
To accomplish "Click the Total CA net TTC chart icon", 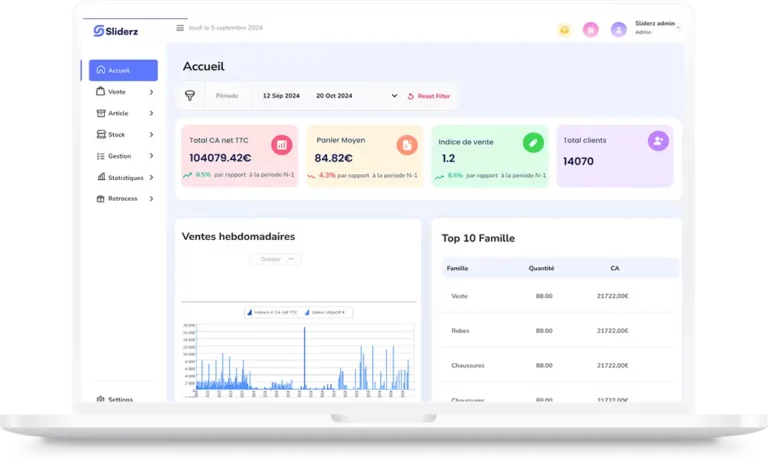I will point(281,145).
